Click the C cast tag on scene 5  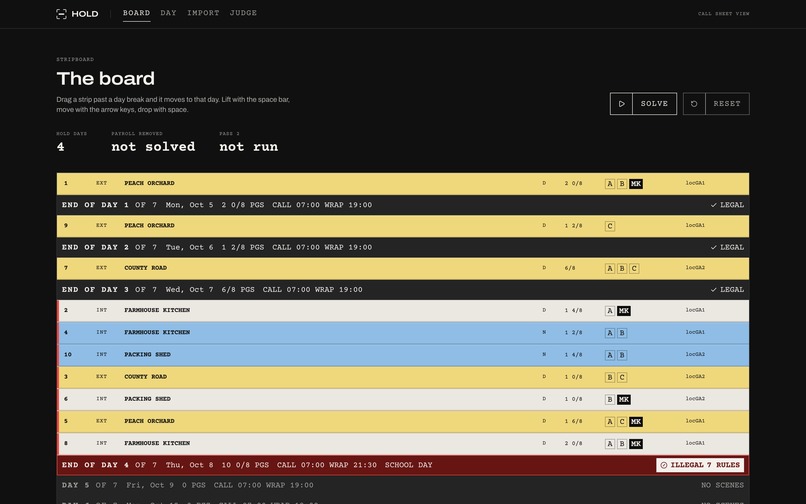click(622, 422)
